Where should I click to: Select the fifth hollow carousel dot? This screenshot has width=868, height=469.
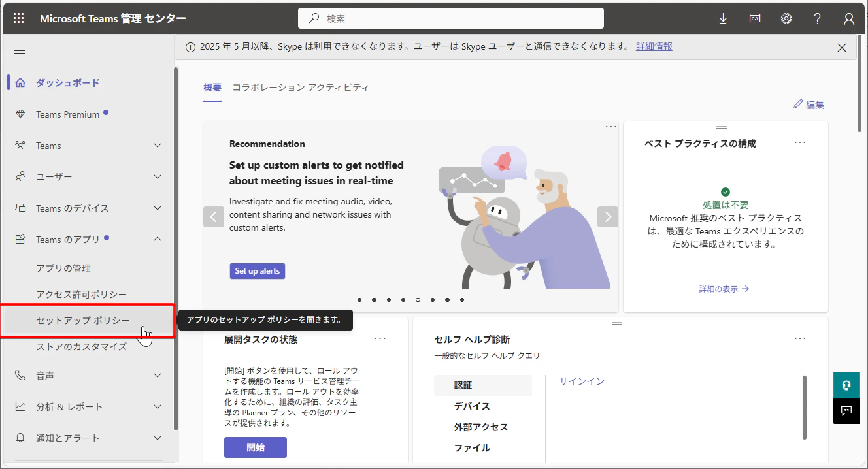[418, 300]
